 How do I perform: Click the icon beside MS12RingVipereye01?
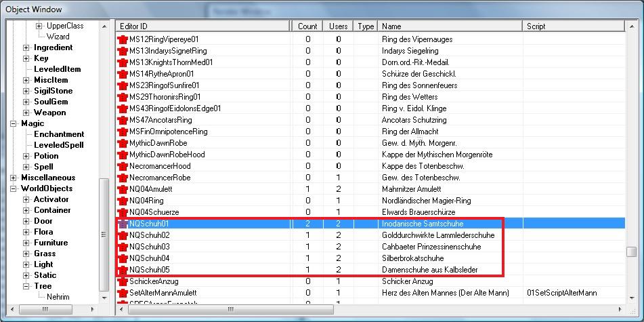(123, 39)
